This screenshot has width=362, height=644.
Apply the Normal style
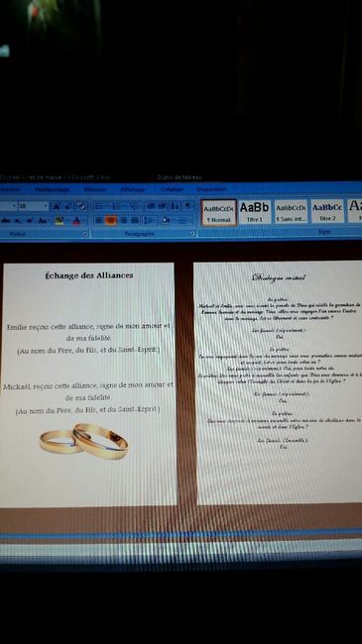[218, 212]
